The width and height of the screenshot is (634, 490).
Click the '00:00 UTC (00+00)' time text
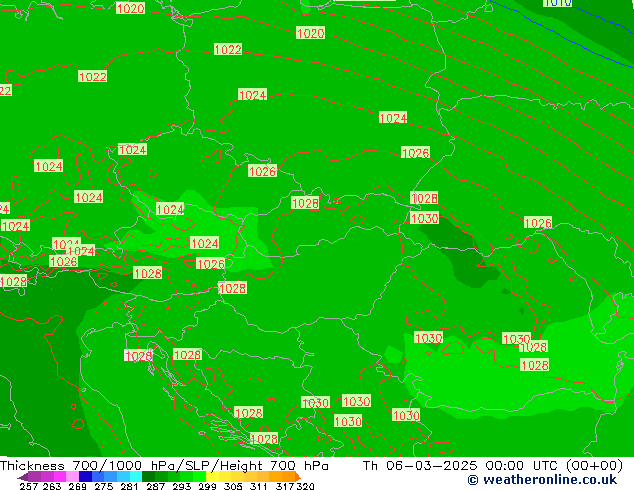point(554,465)
